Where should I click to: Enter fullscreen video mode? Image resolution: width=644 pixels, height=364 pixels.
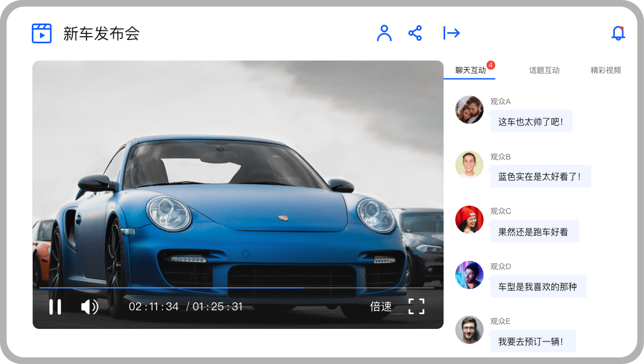[416, 306]
